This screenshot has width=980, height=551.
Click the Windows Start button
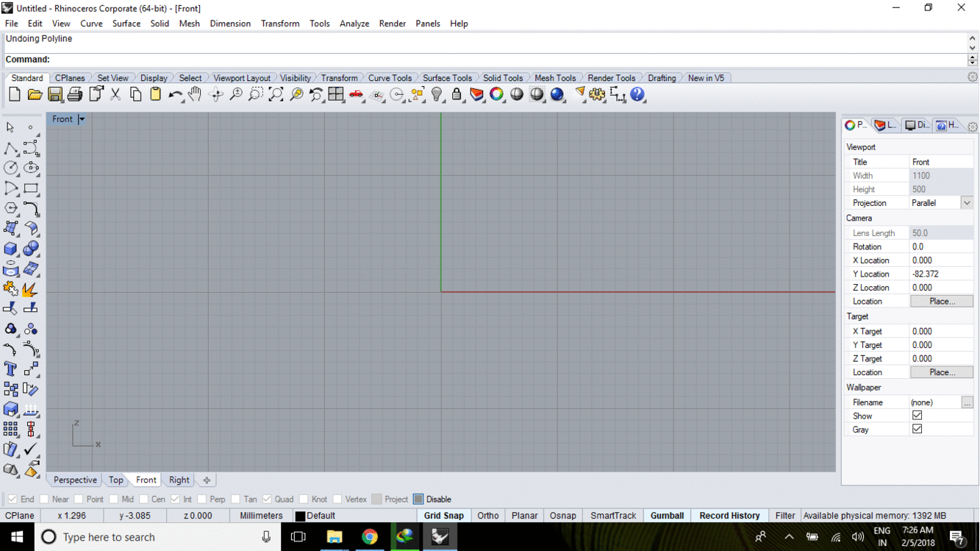pyautogui.click(x=17, y=537)
